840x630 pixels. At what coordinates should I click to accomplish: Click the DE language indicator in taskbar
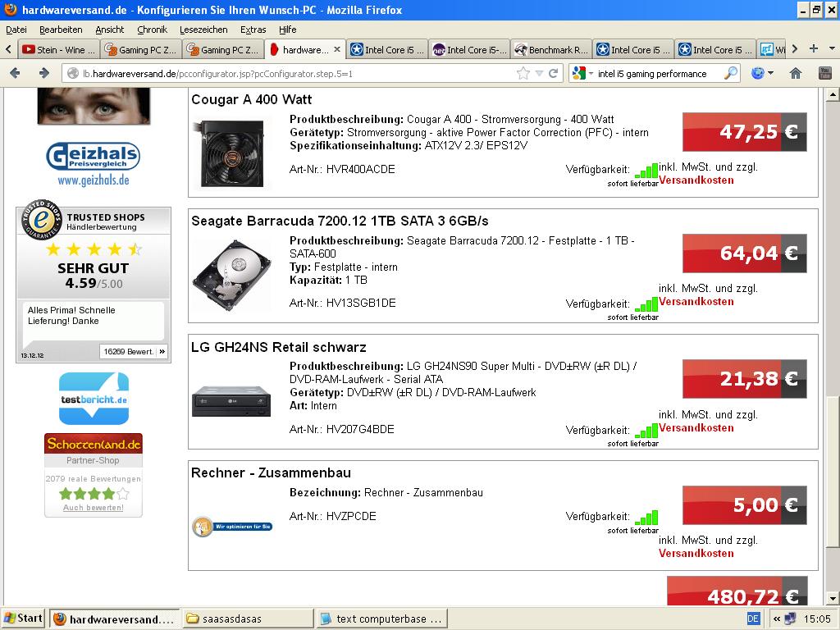753,619
